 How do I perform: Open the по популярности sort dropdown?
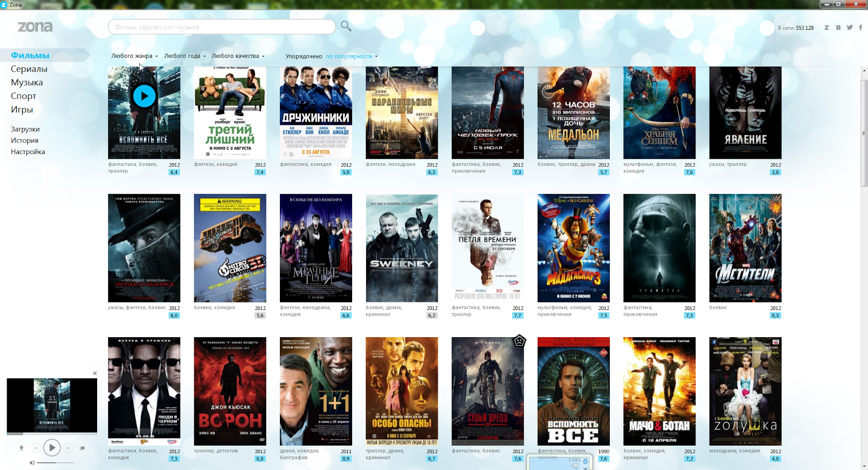[x=352, y=56]
